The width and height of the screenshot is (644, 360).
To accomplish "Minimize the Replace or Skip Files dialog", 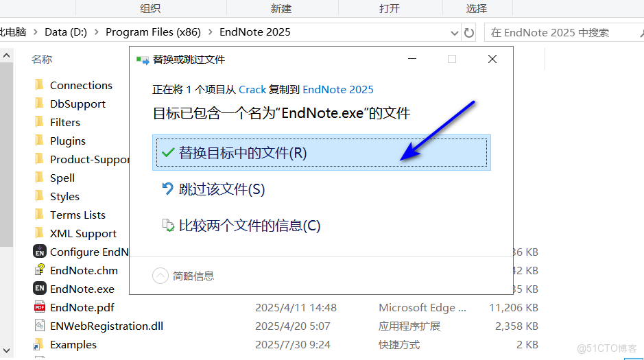I will (x=412, y=59).
